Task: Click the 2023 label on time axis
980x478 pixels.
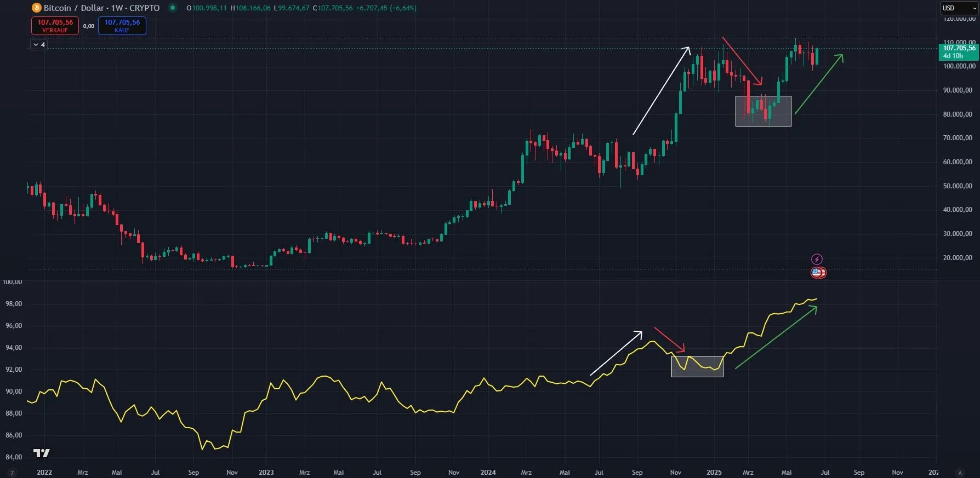Action: pos(266,473)
